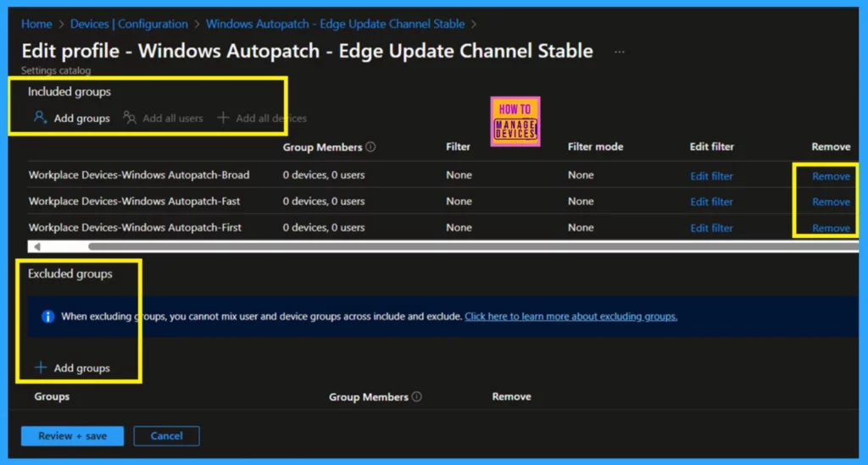Image resolution: width=868 pixels, height=465 pixels.
Task: Click the Home breadcrumb link
Action: click(36, 24)
